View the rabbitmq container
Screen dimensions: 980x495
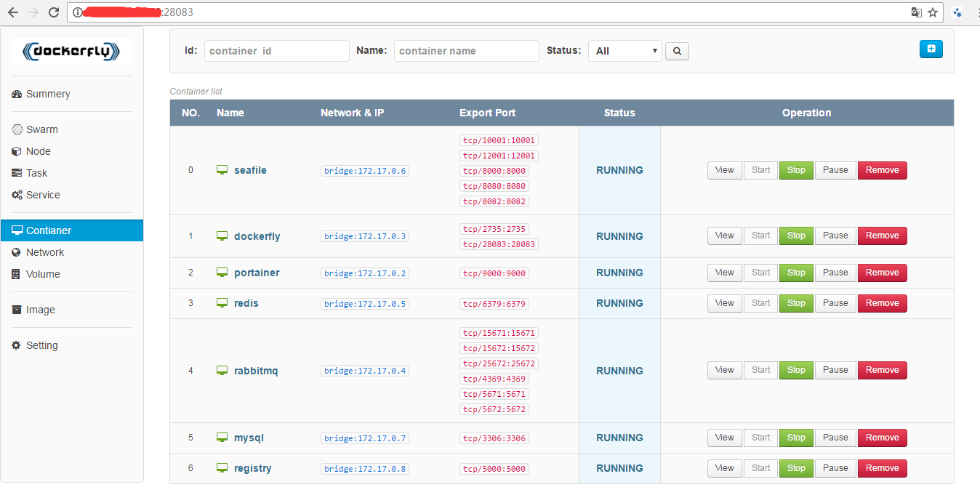click(x=725, y=370)
